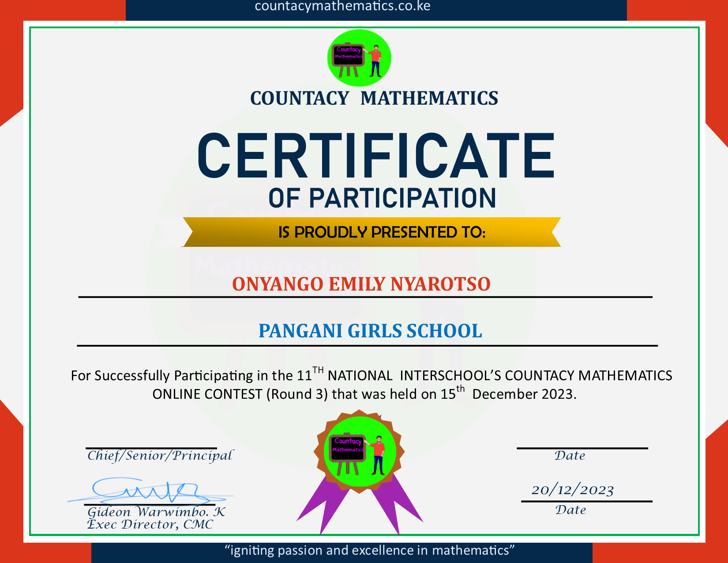Click the '(Round 3)' text in description
This screenshot has width=728, height=563.
click(x=297, y=394)
